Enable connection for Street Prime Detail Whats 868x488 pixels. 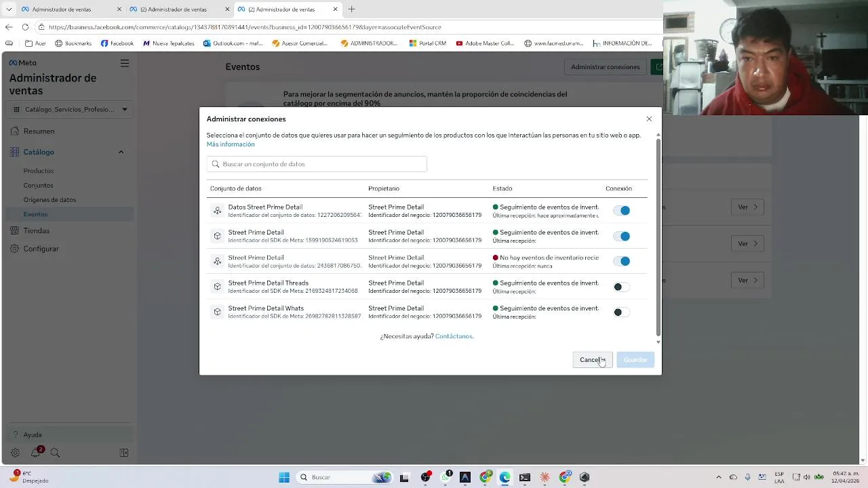[x=621, y=312]
